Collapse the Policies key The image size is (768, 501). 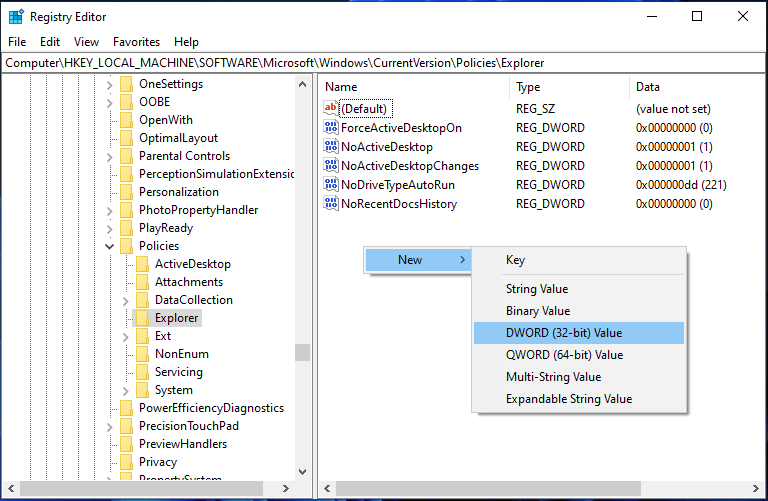pos(110,246)
